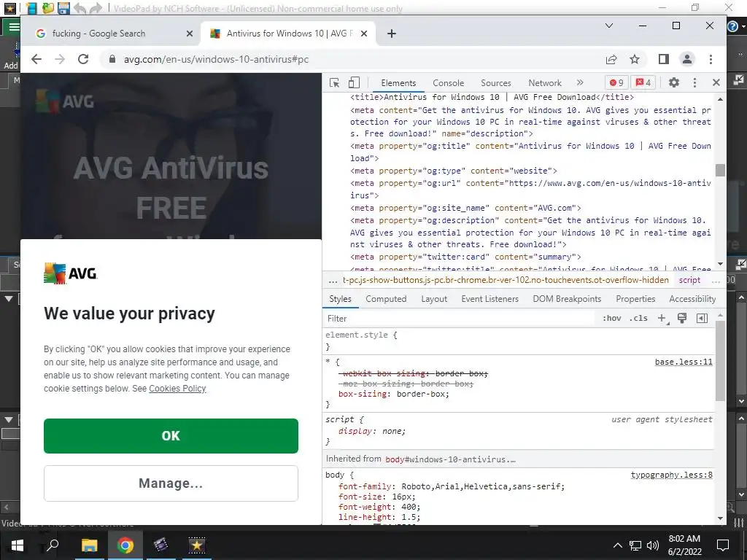
Task: Open Chrome's three-dot menu
Action: [711, 59]
